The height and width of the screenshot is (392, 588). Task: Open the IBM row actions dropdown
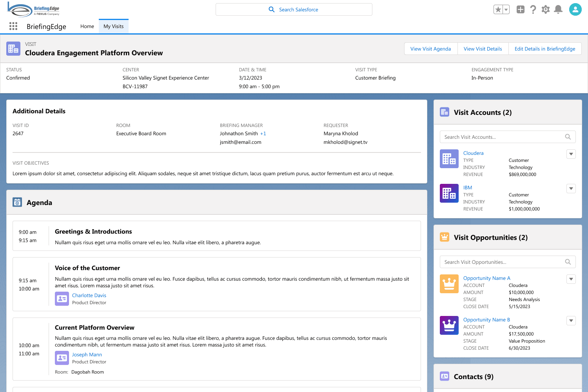coord(571,189)
